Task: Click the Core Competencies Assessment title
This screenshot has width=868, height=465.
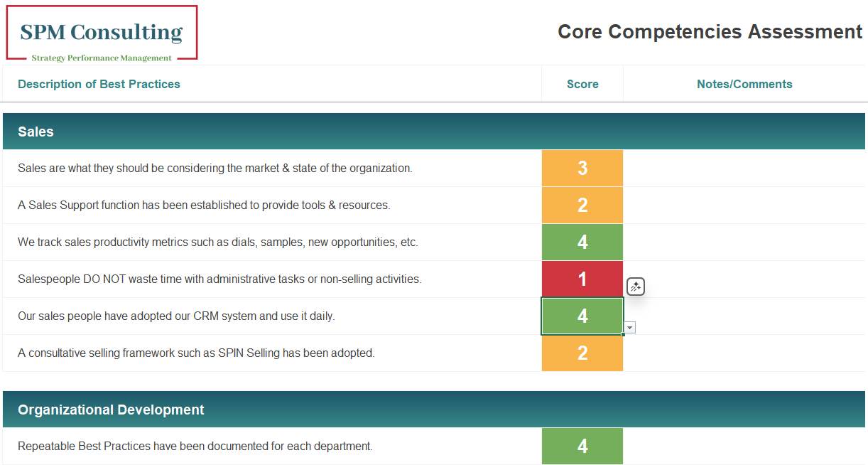Action: (x=710, y=31)
